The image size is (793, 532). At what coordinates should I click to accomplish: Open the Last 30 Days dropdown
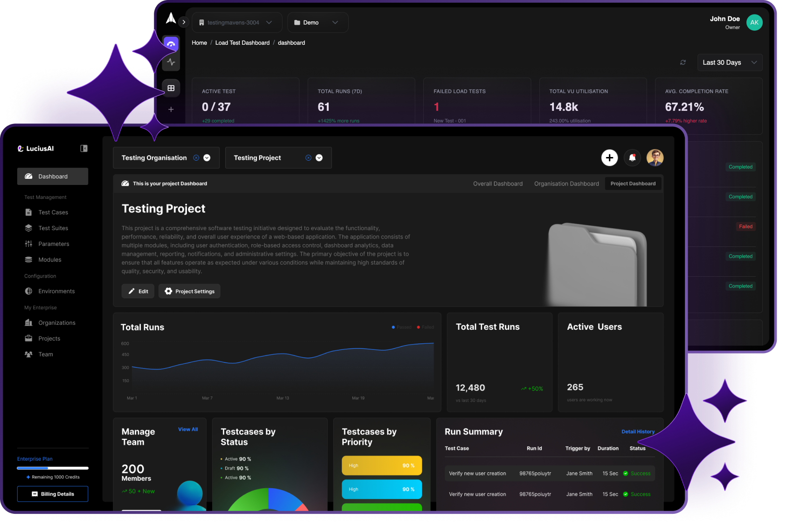(730, 62)
